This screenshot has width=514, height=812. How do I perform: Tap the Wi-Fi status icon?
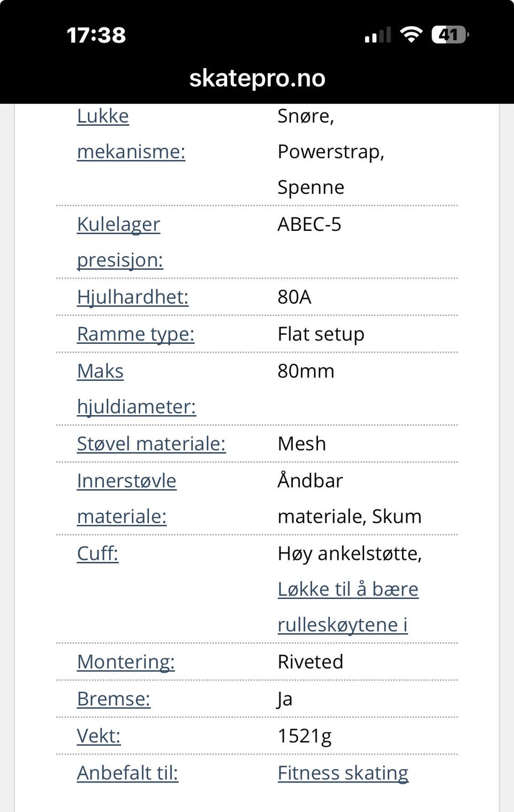click(411, 35)
